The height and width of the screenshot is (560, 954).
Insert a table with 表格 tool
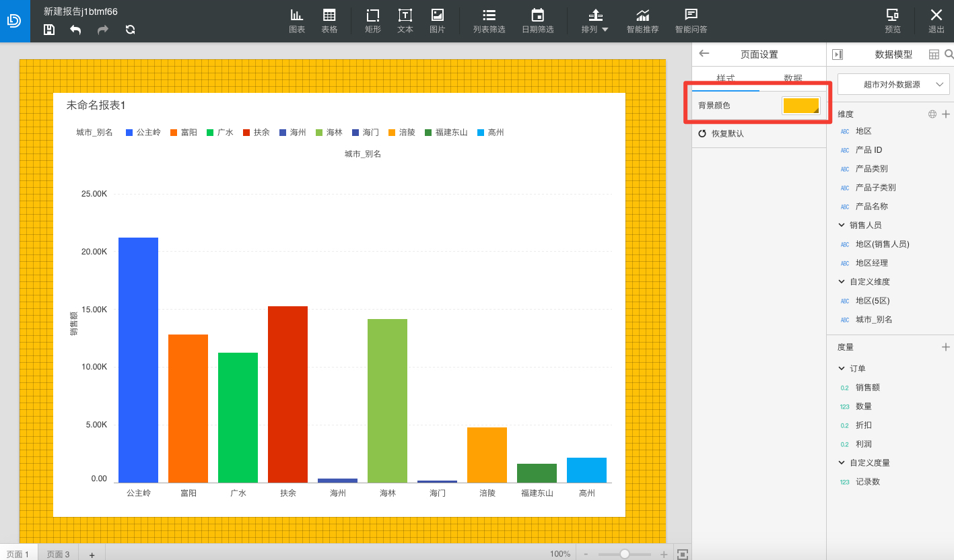click(329, 22)
